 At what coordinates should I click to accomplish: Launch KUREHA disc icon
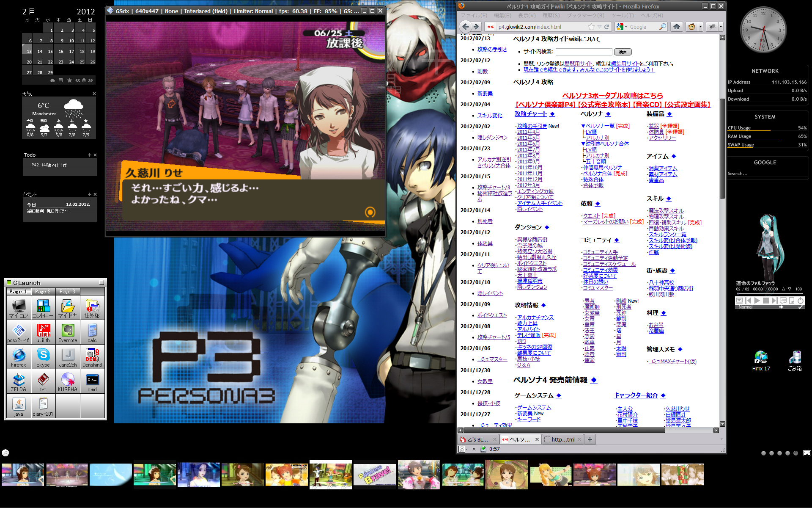click(x=68, y=382)
